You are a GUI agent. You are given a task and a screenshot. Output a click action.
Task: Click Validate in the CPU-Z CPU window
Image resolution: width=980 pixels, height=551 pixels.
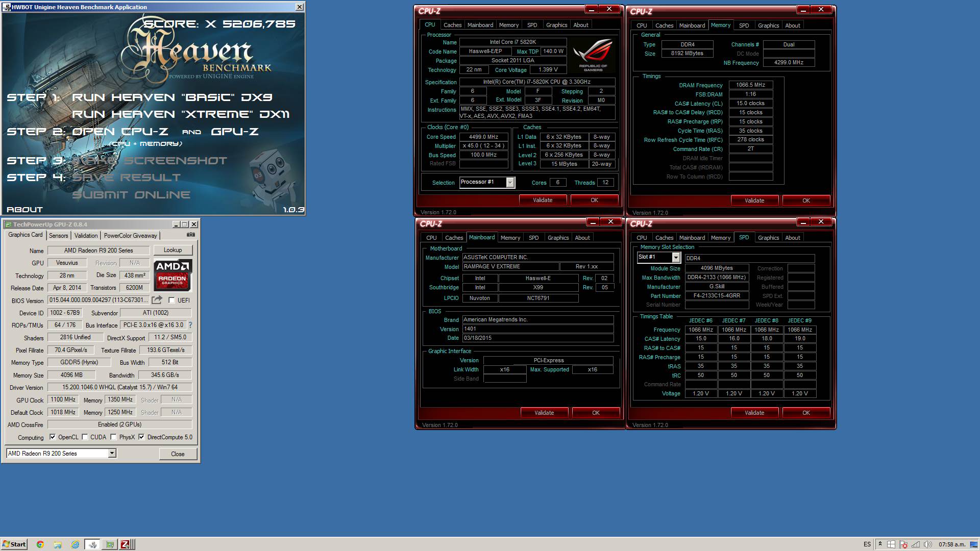[543, 200]
